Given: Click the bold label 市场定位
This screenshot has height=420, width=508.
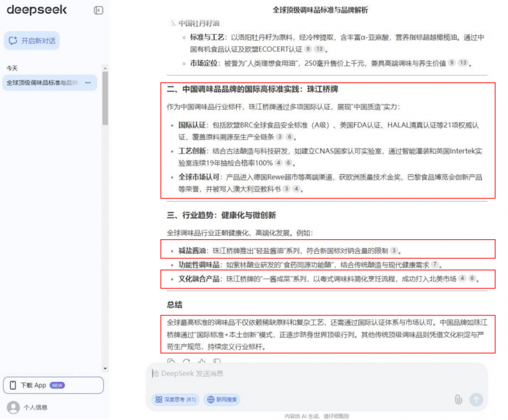Looking at the screenshot, I should (203, 63).
